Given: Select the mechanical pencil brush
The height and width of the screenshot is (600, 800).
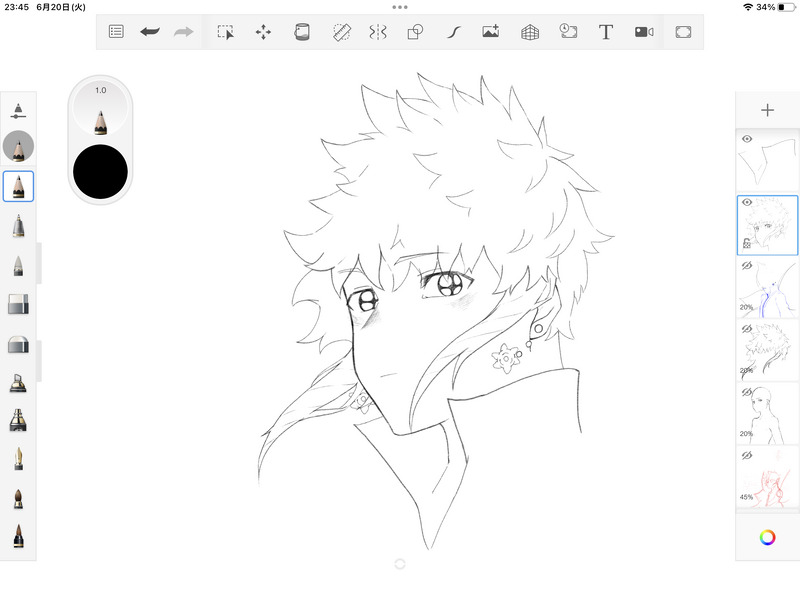Looking at the screenshot, I should [x=18, y=226].
